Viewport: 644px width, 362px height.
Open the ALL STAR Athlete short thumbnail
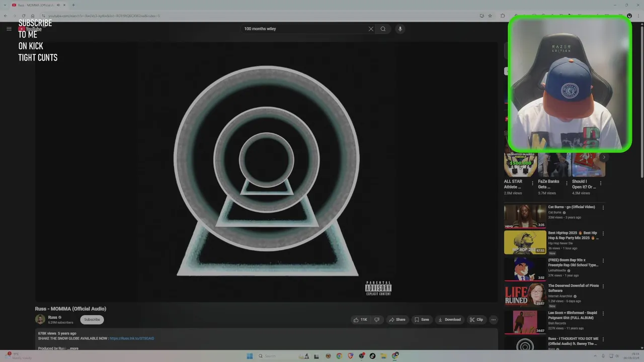520,165
